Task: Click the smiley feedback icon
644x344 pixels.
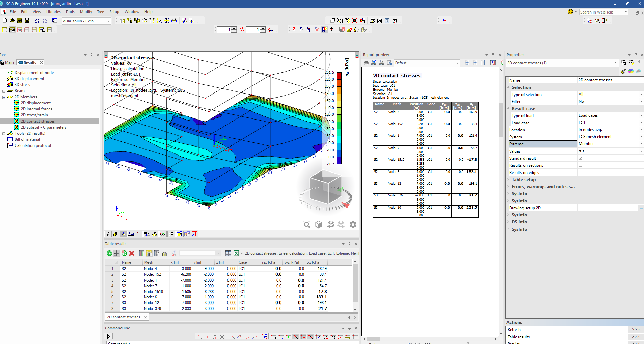Action: click(x=570, y=12)
